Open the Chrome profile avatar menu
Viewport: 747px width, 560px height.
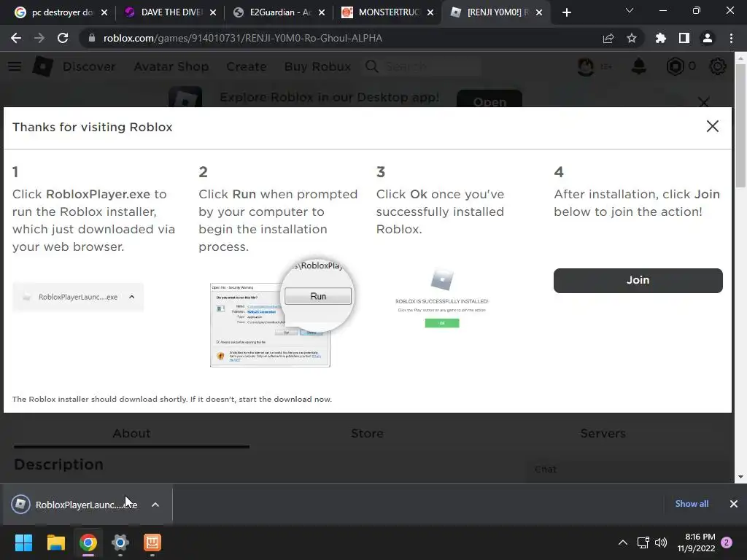[708, 38]
